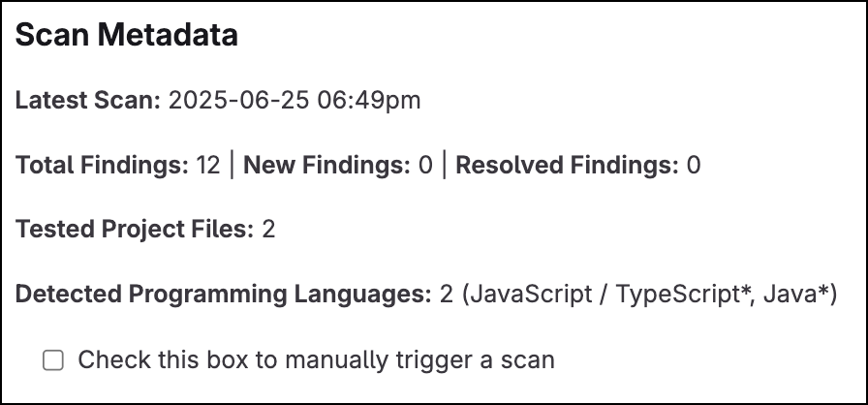Click the 'Java*' language entry

796,295
